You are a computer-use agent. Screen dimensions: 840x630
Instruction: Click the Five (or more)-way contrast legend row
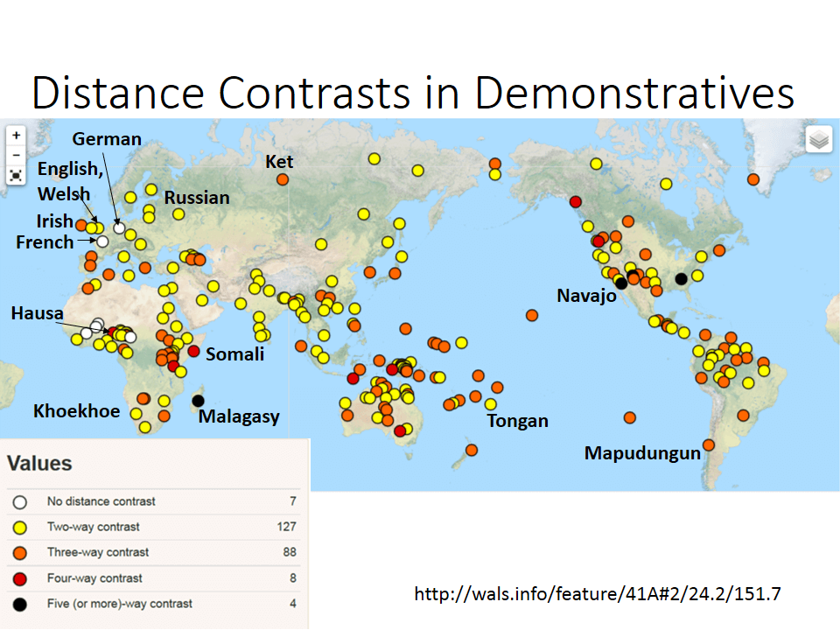click(154, 604)
